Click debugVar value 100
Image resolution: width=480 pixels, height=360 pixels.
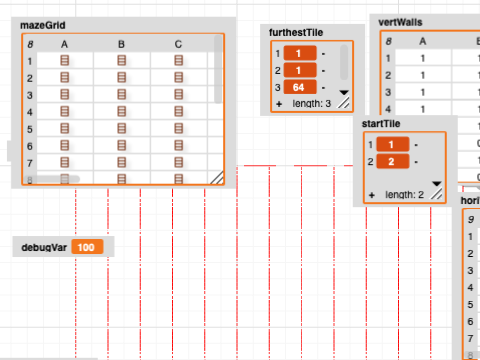coord(87,247)
